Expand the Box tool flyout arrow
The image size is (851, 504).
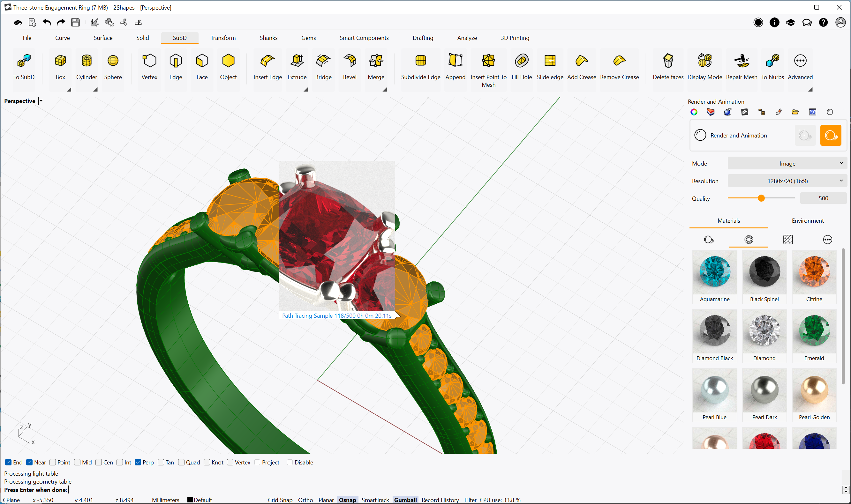(69, 90)
